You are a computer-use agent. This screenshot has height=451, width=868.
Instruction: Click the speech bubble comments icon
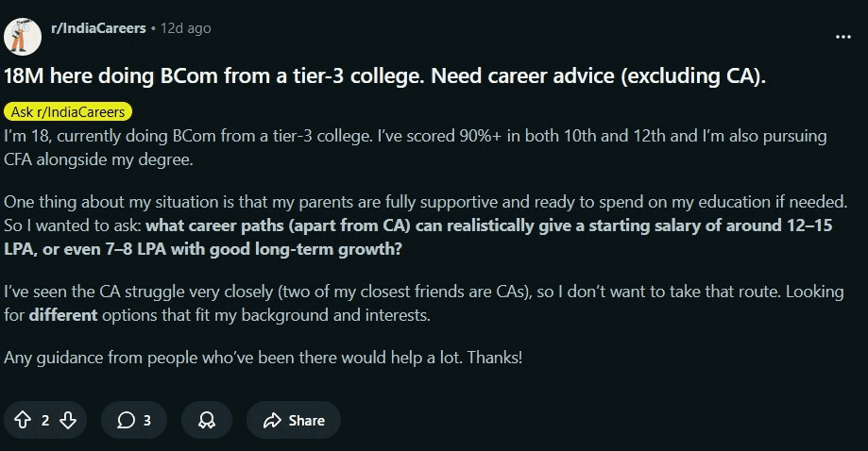click(x=125, y=421)
